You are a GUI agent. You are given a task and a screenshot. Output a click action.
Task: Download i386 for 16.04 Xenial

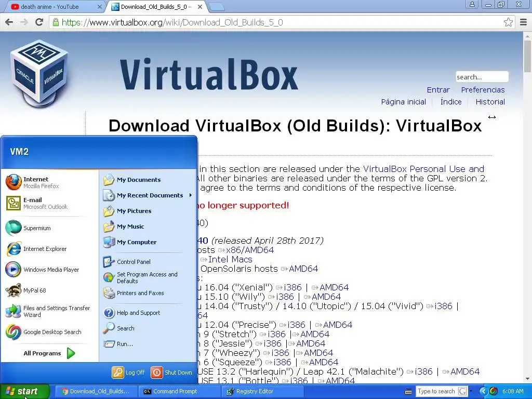pos(292,287)
